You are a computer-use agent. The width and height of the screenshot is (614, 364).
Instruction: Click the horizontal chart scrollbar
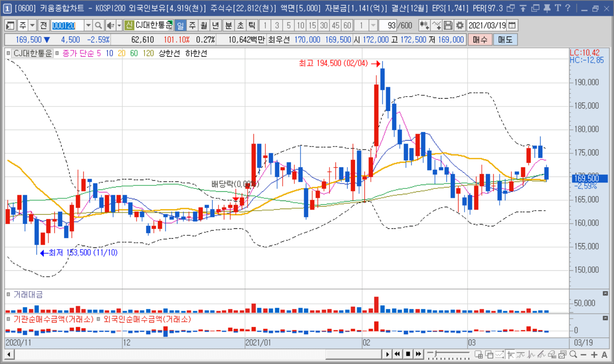tap(353, 354)
